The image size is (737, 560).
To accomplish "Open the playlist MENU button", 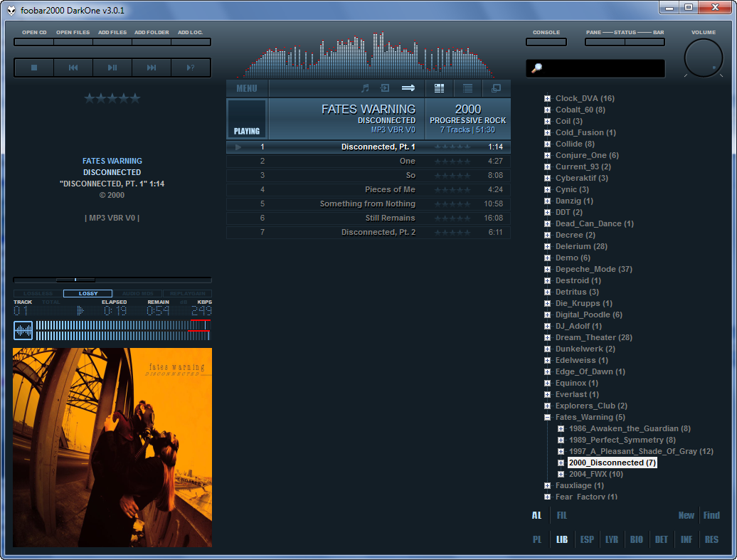I will (x=247, y=88).
